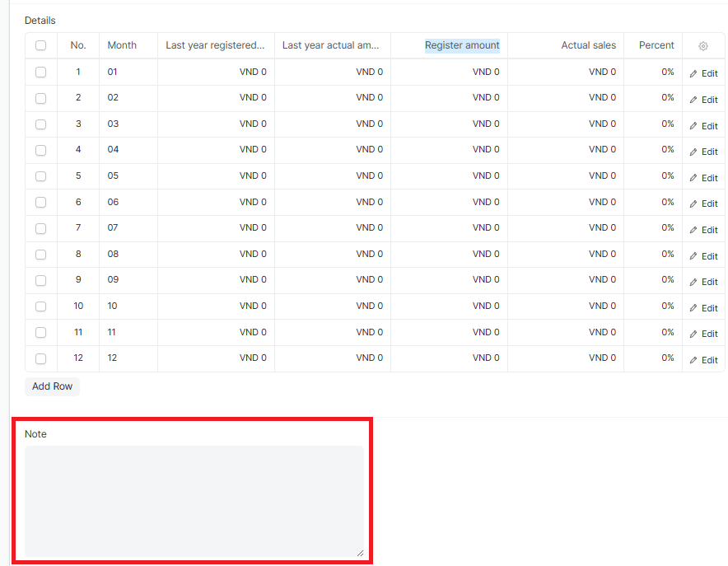Click the Register amount column header

tap(461, 45)
